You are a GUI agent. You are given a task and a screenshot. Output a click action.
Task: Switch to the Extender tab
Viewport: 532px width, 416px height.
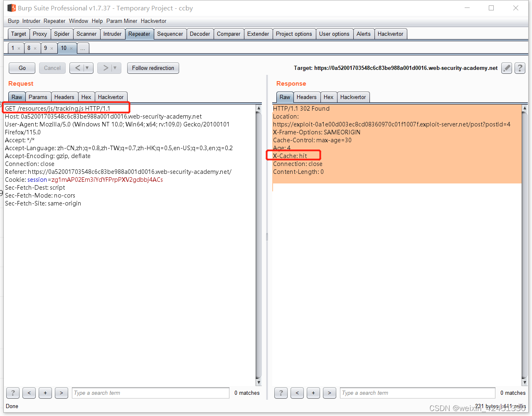(x=258, y=34)
